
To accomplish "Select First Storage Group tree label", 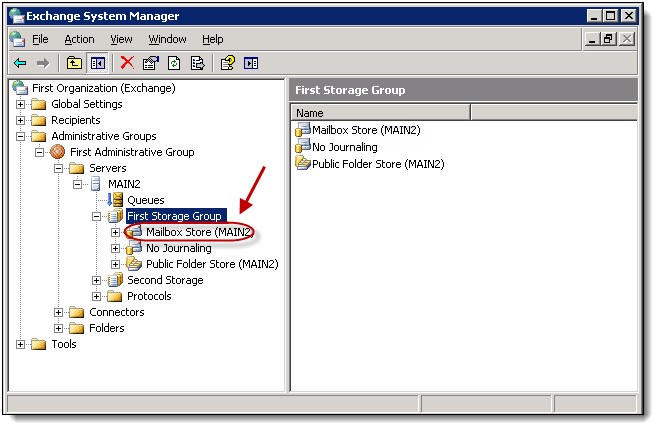I will (x=175, y=216).
